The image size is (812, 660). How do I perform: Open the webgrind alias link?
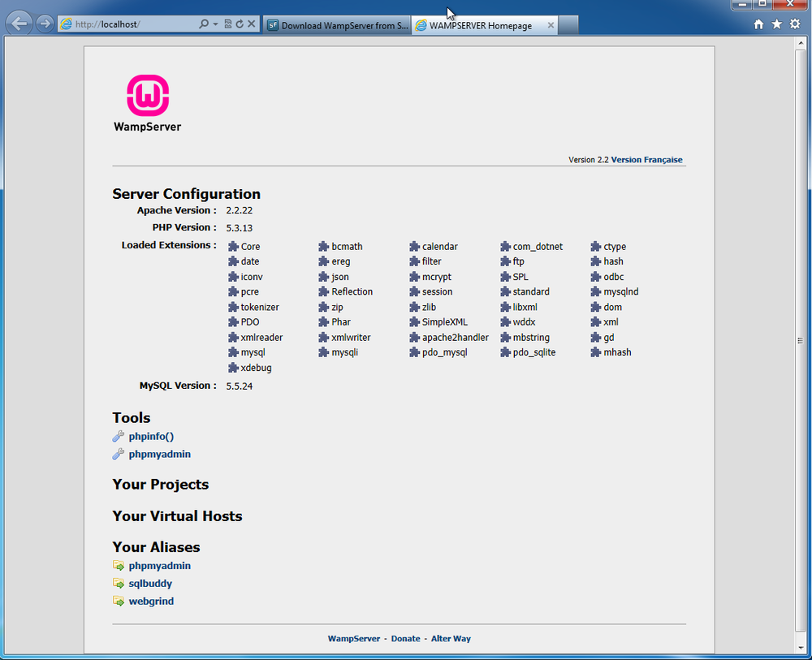[x=151, y=601]
